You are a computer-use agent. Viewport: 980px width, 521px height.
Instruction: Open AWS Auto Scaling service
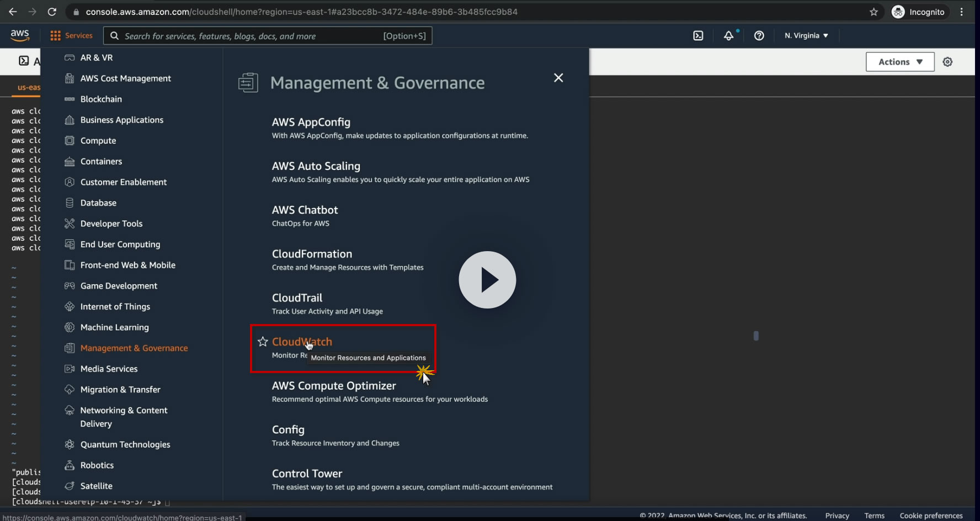[x=316, y=166]
